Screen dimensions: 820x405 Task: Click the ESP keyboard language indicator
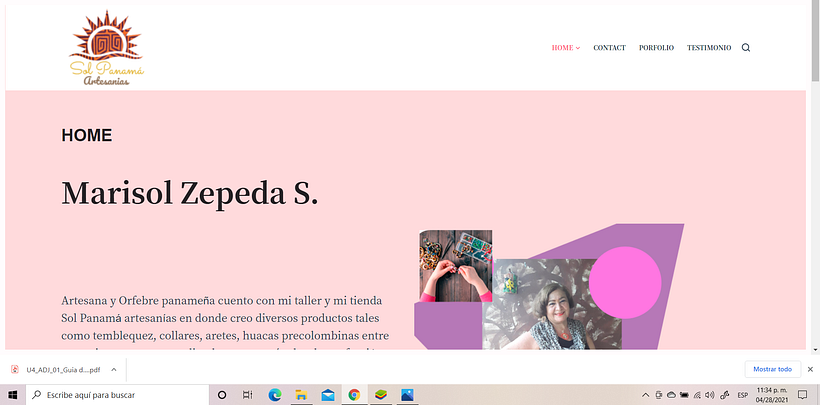tap(743, 395)
